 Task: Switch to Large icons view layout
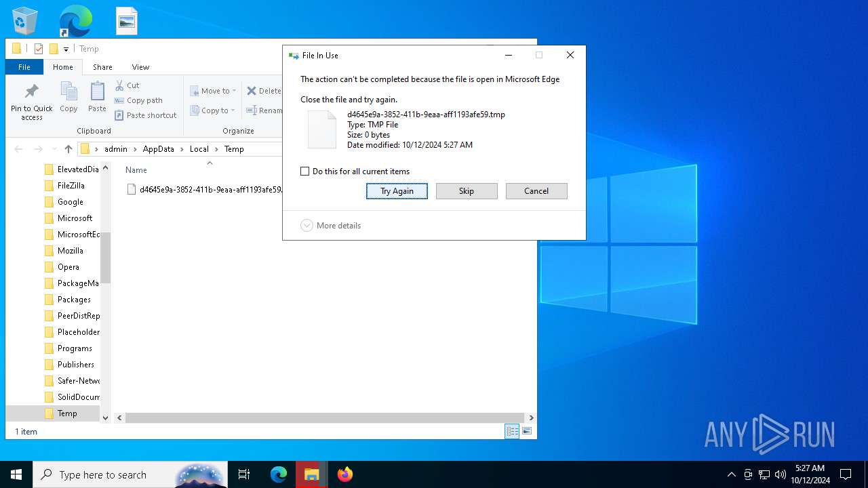click(x=527, y=431)
